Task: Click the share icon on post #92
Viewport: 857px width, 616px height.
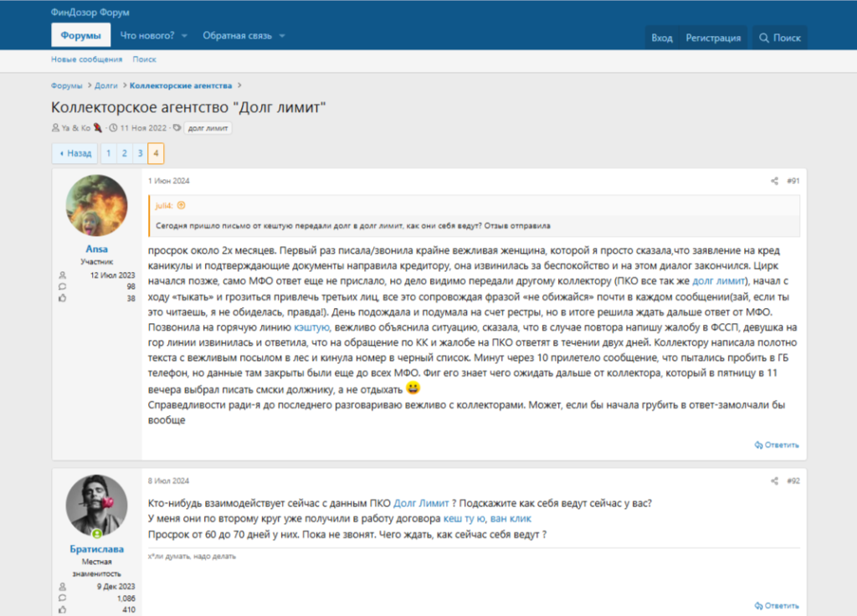Action: point(774,481)
